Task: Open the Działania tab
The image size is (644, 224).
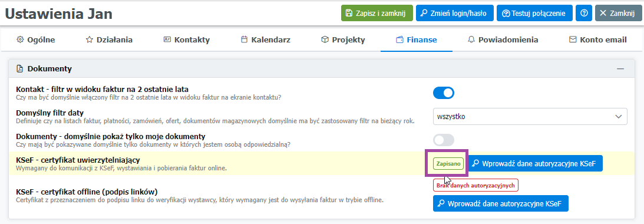Action: [x=109, y=40]
